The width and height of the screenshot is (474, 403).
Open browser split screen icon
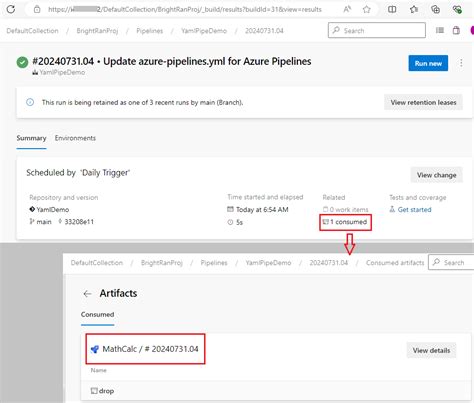(x=392, y=9)
